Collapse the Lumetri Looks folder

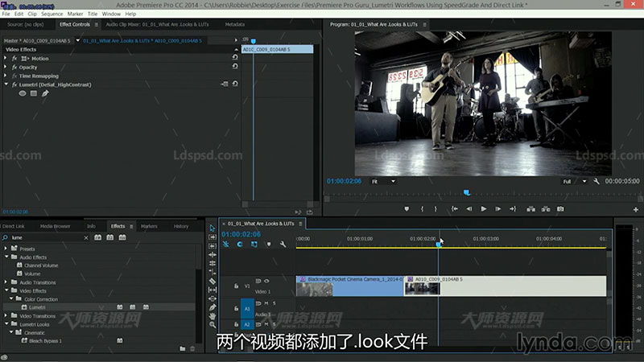(6, 324)
